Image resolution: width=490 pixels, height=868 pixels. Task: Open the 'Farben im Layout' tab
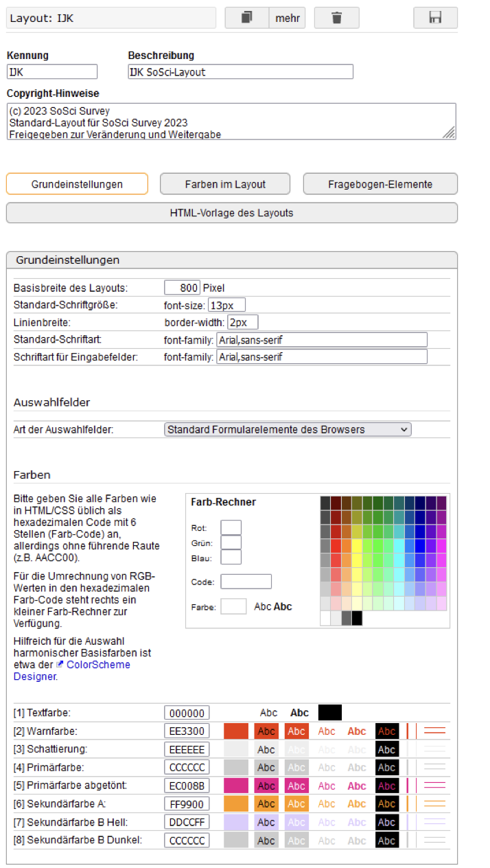tap(225, 184)
